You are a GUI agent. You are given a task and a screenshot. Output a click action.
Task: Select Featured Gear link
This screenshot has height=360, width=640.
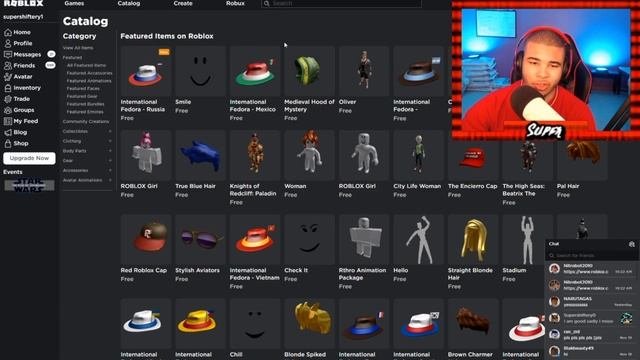82,96
